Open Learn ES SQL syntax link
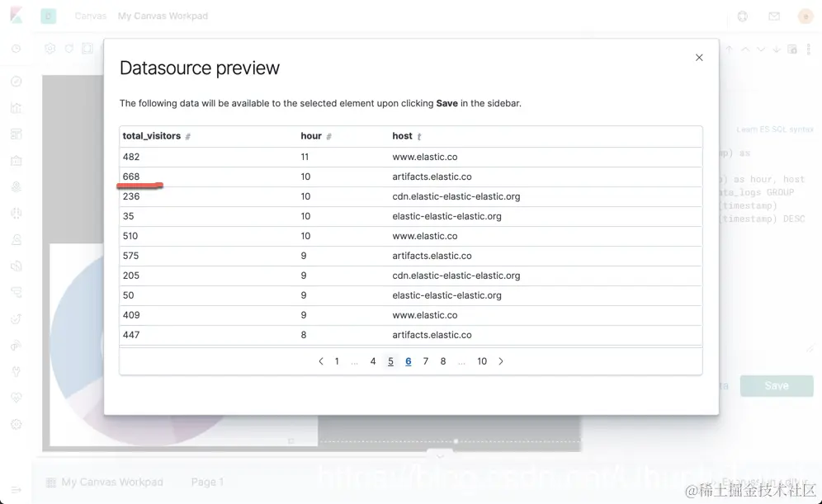Image resolution: width=822 pixels, height=504 pixels. tap(774, 130)
